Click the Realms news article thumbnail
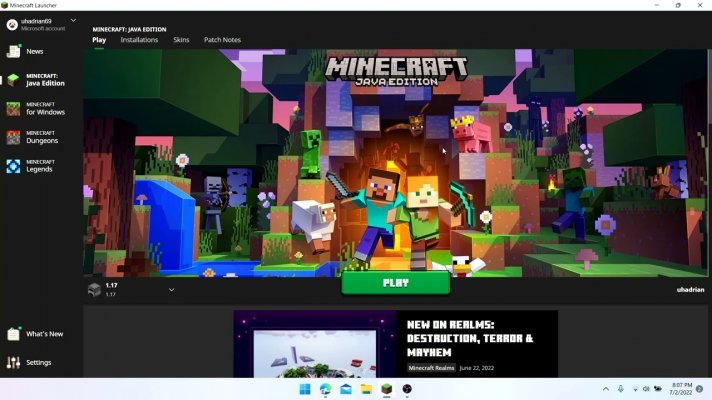712x400 pixels. [315, 345]
